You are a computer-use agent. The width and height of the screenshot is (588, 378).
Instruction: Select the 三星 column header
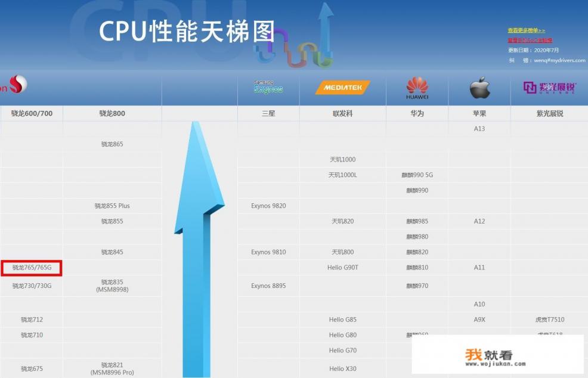(x=268, y=113)
